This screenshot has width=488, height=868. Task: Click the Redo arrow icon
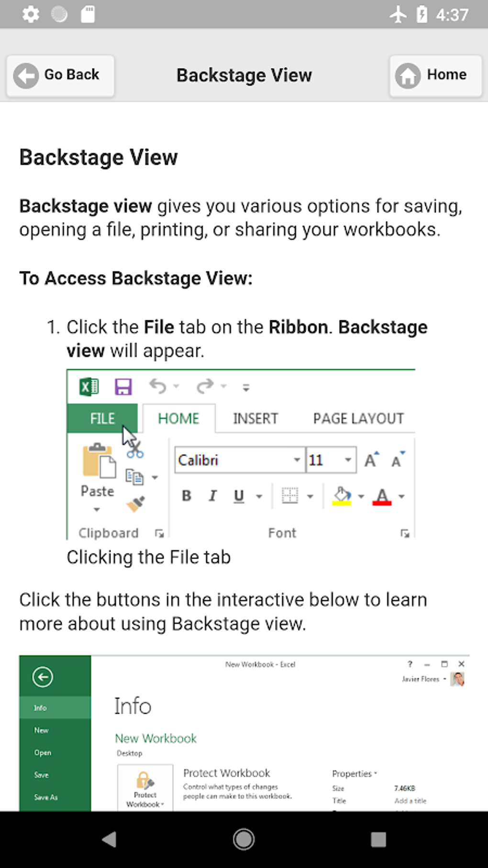(x=205, y=386)
